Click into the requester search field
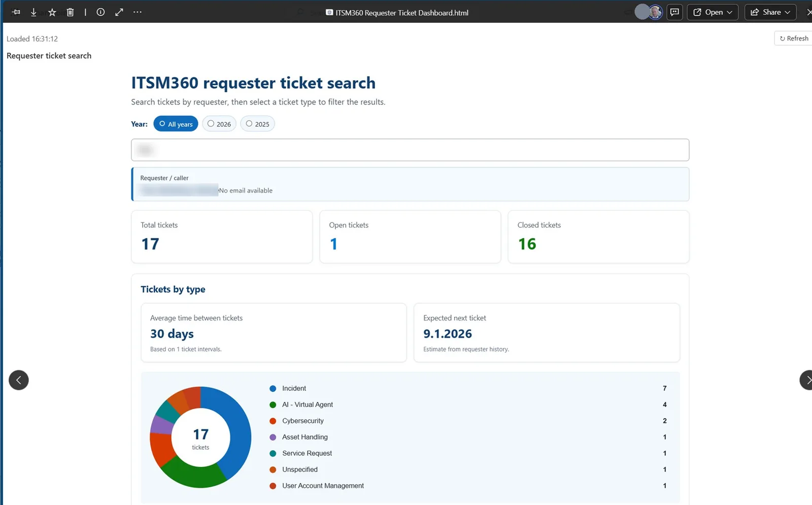The height and width of the screenshot is (505, 812). (410, 150)
